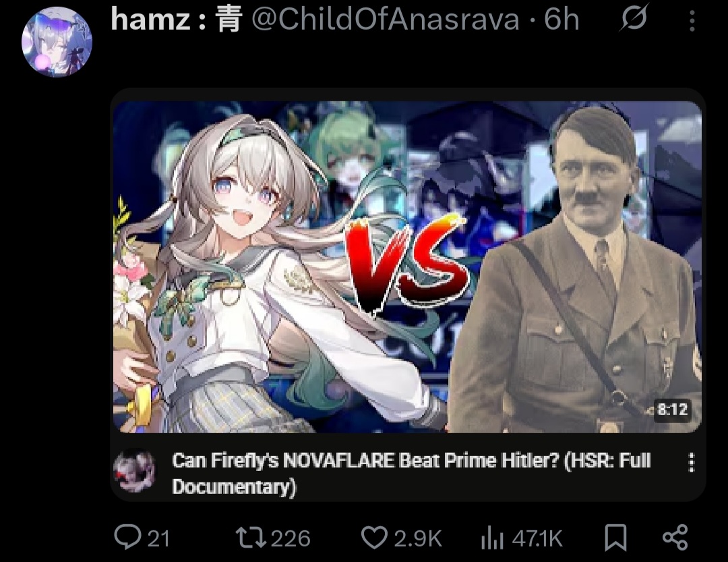Open the @ChildOfAnasrava handle link
The height and width of the screenshot is (562, 728).
(386, 20)
